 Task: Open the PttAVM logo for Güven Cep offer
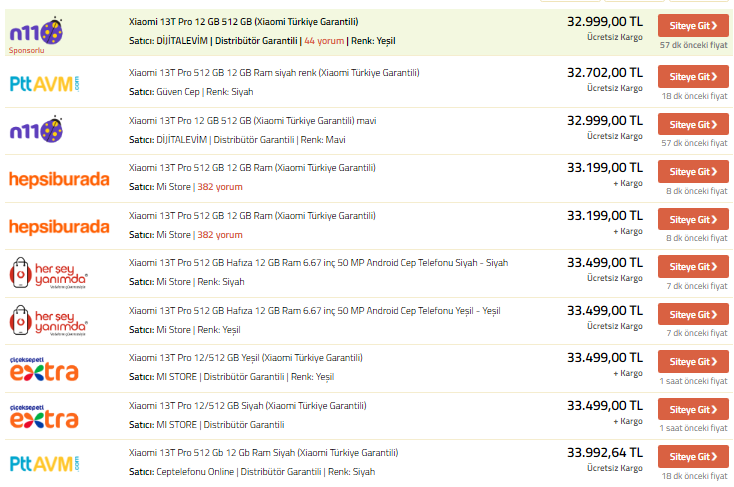point(44,84)
